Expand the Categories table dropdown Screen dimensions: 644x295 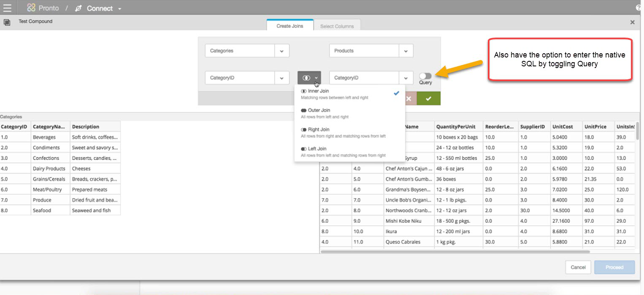(x=281, y=51)
